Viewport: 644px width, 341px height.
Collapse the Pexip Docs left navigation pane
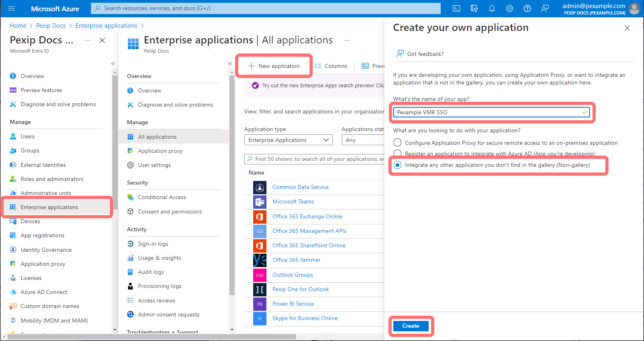pos(113,64)
